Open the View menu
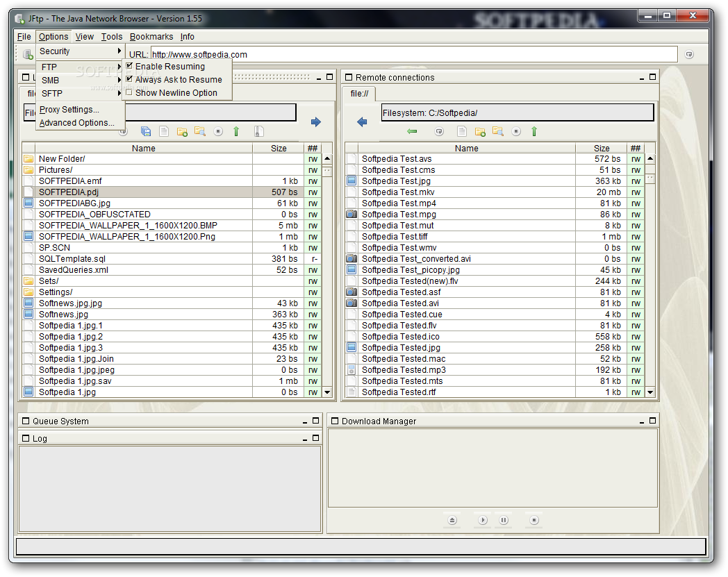728x577 pixels. click(x=85, y=37)
